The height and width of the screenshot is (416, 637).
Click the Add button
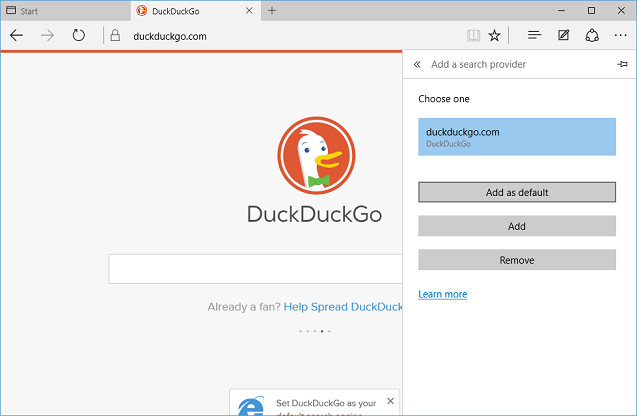517,226
